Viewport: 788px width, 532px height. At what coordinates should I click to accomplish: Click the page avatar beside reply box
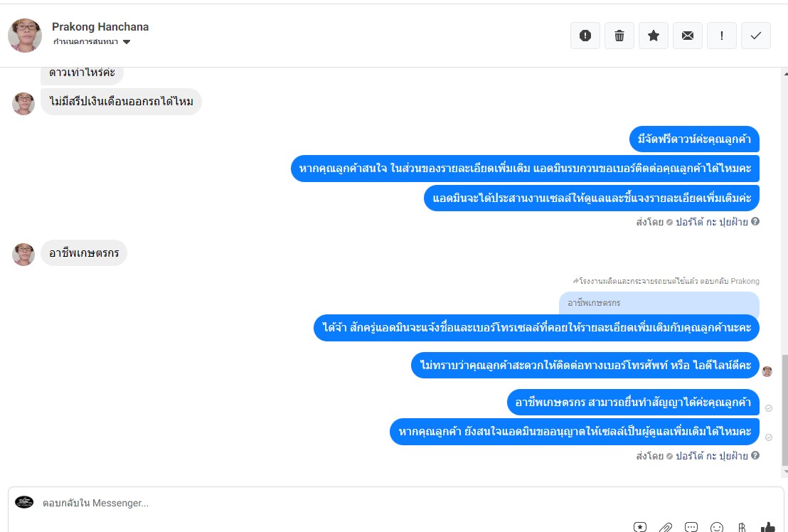[24, 502]
